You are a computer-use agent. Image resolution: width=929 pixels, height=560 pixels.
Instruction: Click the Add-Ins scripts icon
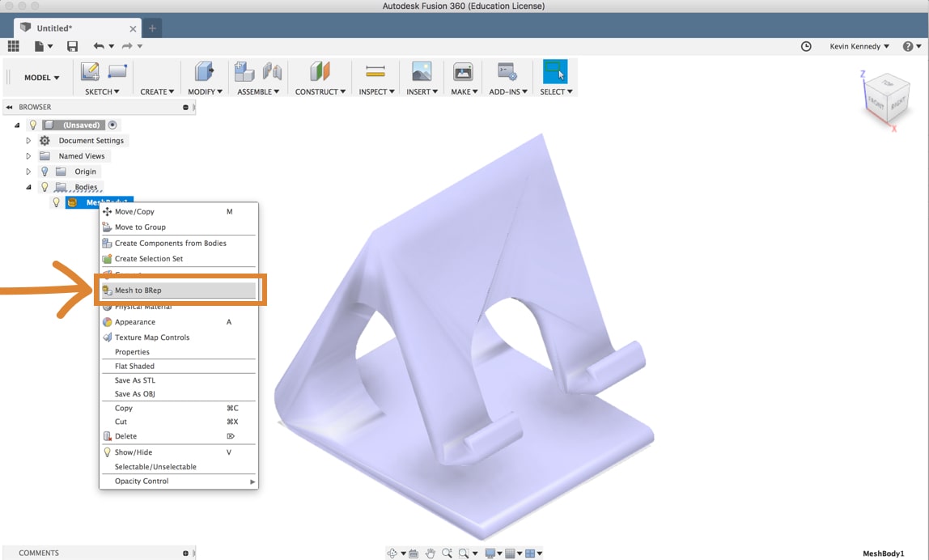click(x=507, y=72)
